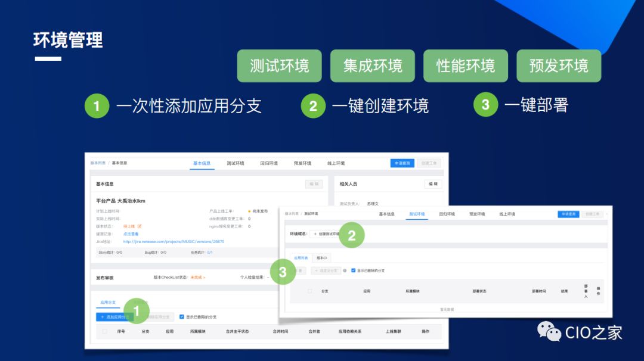Click the 上线集群 column header

pyautogui.click(x=394, y=331)
